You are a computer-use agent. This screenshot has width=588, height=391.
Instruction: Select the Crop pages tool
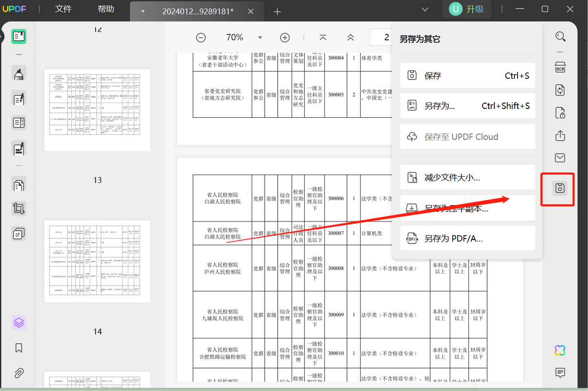coord(19,209)
